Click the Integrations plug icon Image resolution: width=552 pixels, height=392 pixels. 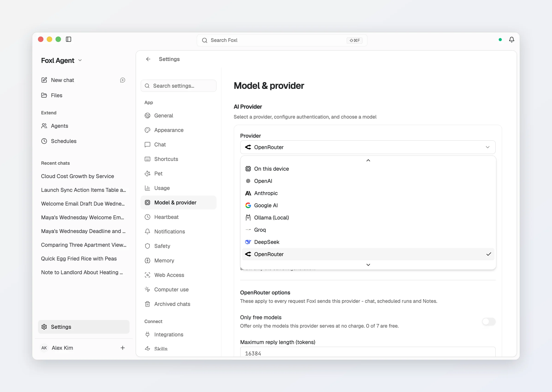pos(147,334)
